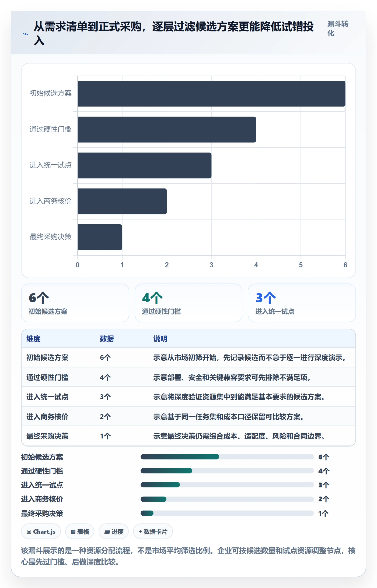This screenshot has height=588, width=377.
Task: Click the 初始候选方案 progress bar showing 6个
Action: pyautogui.click(x=227, y=457)
